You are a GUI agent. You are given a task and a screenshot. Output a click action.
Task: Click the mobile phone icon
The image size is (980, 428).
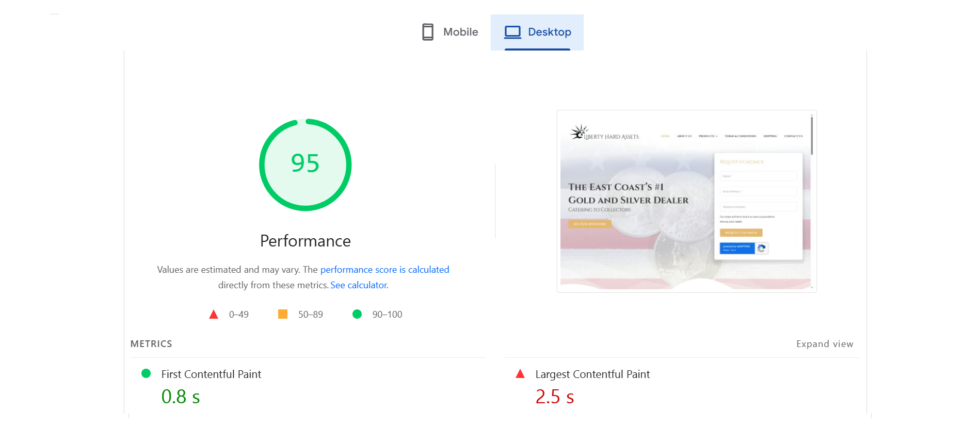428,32
